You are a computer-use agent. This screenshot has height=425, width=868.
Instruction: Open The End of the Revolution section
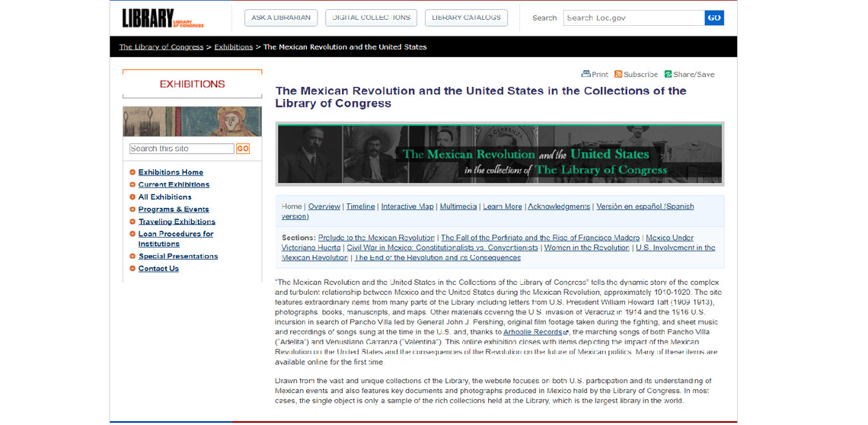(x=437, y=257)
